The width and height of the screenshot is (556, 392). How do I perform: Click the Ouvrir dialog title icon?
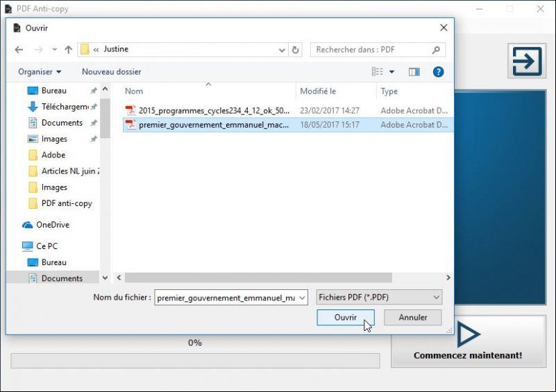coord(17,28)
